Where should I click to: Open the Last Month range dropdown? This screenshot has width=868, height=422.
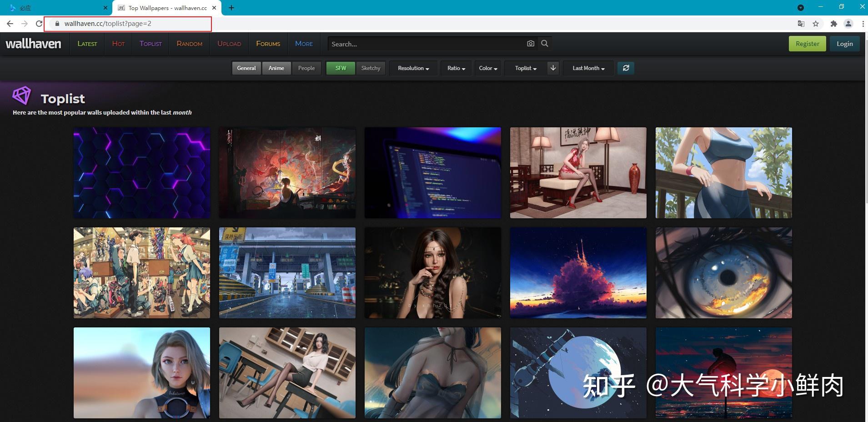(588, 68)
